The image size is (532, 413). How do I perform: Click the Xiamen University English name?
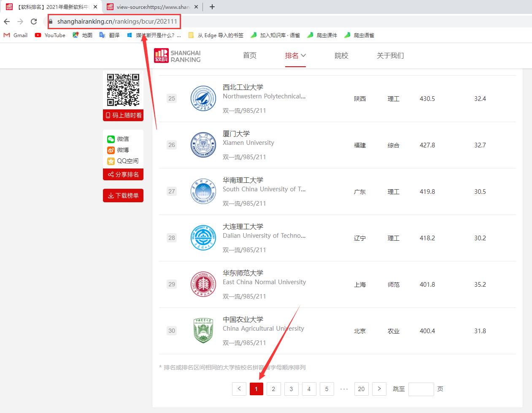coord(248,143)
